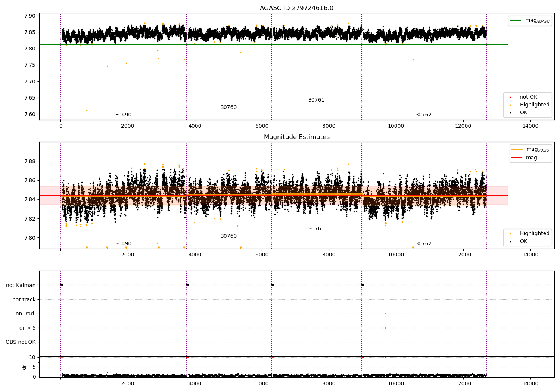The width and height of the screenshot is (560, 392).
Task: Click the 7.70 y-axis tick label
Action: point(30,81)
